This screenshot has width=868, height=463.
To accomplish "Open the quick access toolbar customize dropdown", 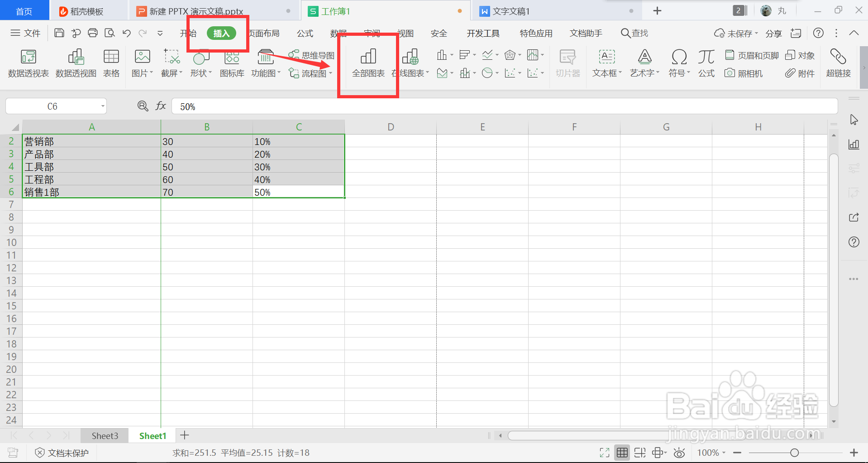I will (160, 33).
